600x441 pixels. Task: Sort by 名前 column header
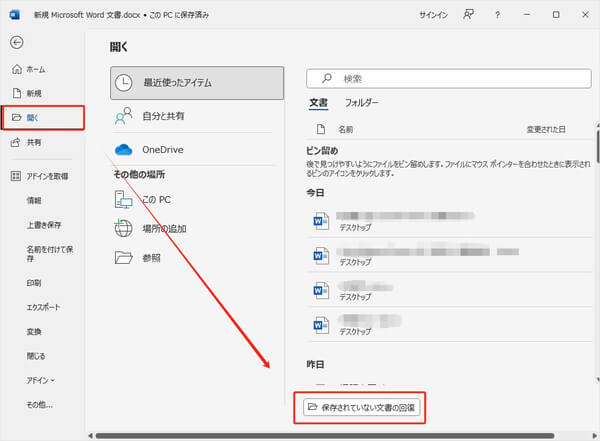point(345,129)
